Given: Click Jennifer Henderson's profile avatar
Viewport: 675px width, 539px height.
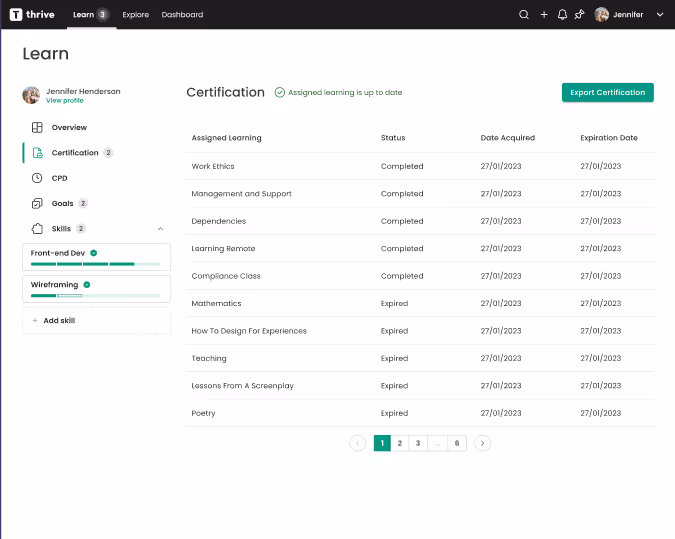Looking at the screenshot, I should tap(32, 95).
